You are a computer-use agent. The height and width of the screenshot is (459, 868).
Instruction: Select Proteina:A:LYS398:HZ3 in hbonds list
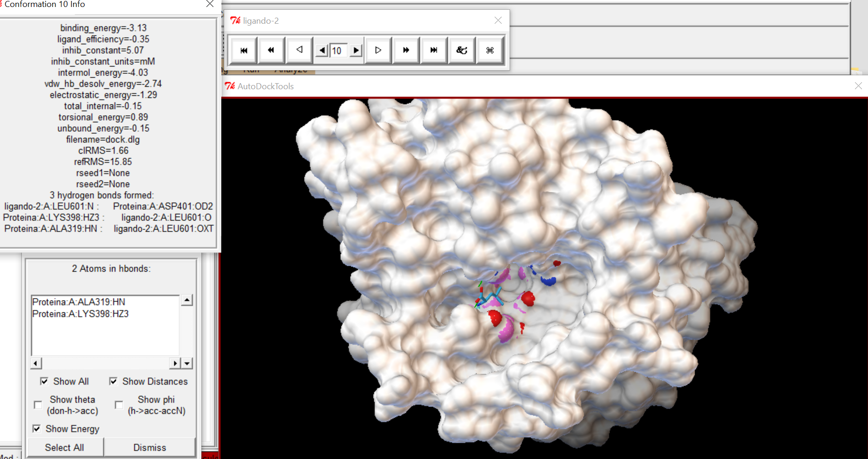point(80,314)
